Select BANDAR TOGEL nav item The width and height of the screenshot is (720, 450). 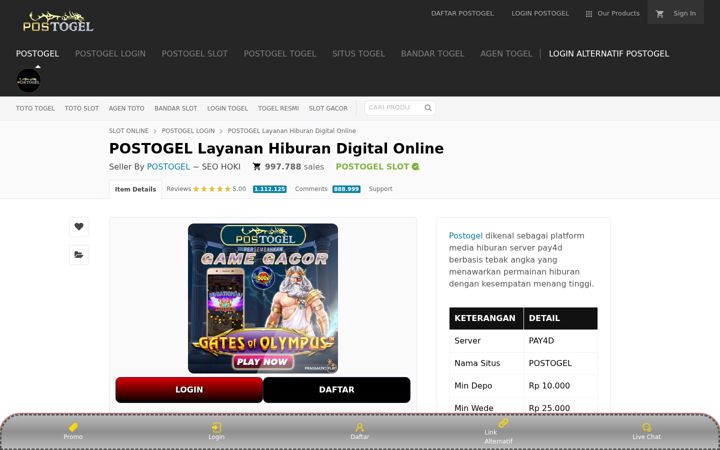[x=433, y=54]
